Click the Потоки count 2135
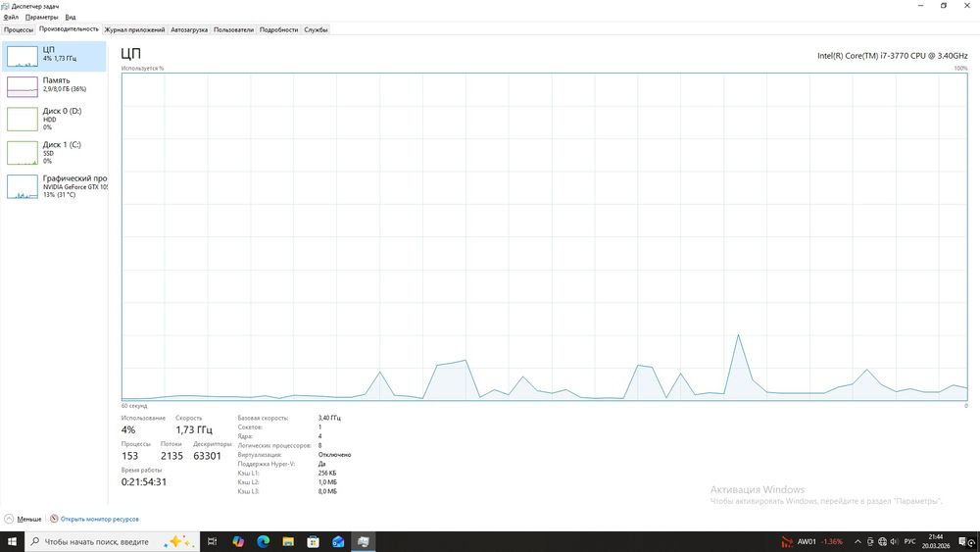980x552 pixels. 171,456
